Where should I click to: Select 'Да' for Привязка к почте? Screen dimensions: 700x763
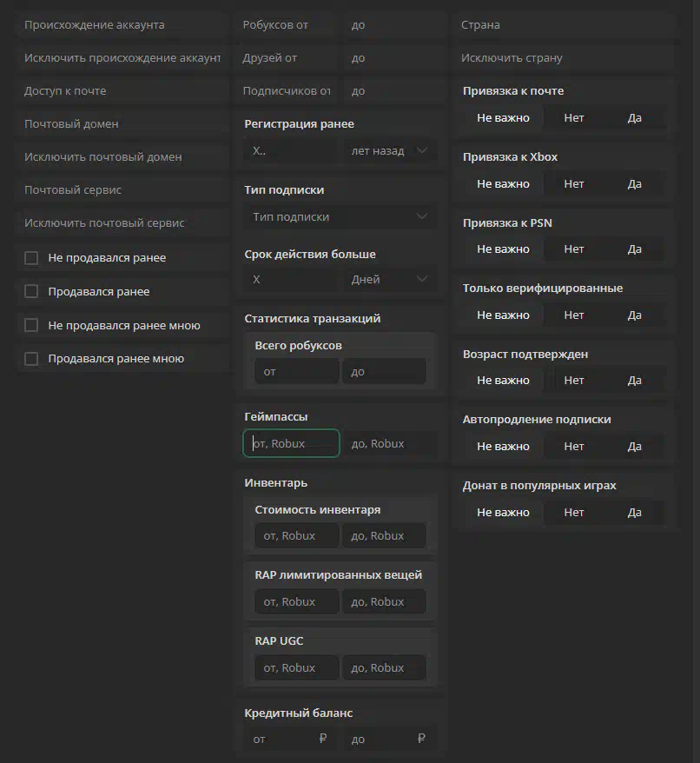pos(635,117)
